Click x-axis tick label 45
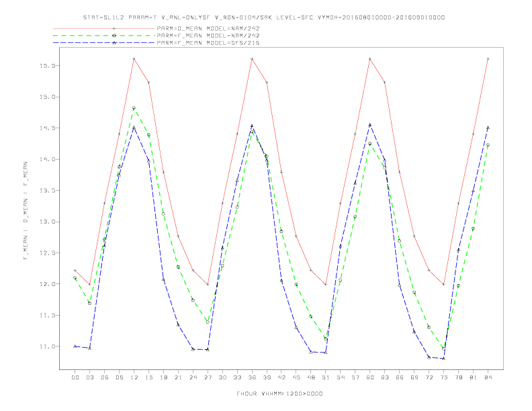 tap(296, 377)
